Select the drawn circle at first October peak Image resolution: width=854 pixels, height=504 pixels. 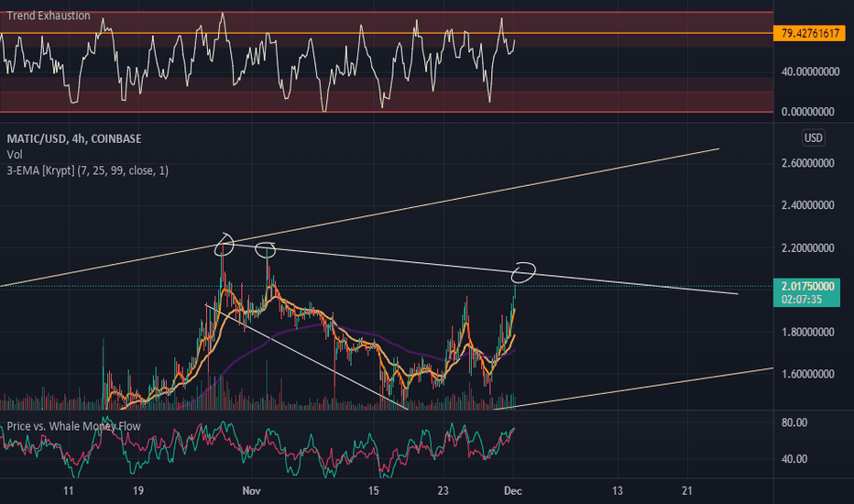click(224, 246)
